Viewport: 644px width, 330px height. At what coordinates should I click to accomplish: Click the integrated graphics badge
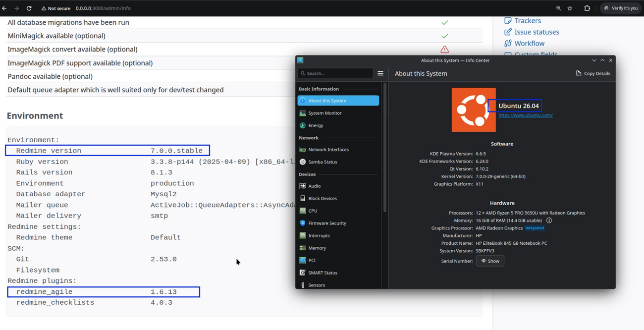(535, 228)
